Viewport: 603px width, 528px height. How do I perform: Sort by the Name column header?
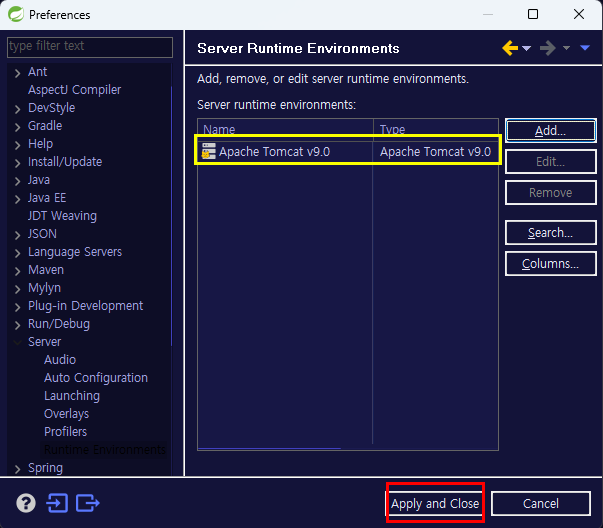pyautogui.click(x=285, y=128)
